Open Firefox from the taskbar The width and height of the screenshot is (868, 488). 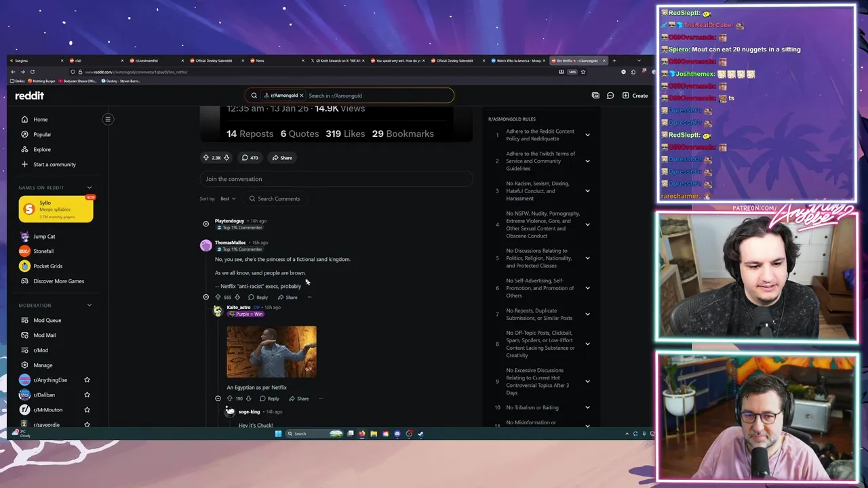click(362, 434)
